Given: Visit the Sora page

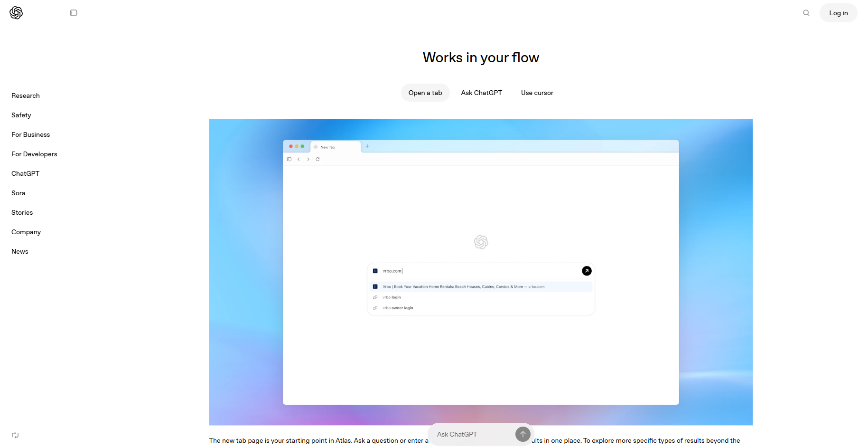Looking at the screenshot, I should click(19, 193).
